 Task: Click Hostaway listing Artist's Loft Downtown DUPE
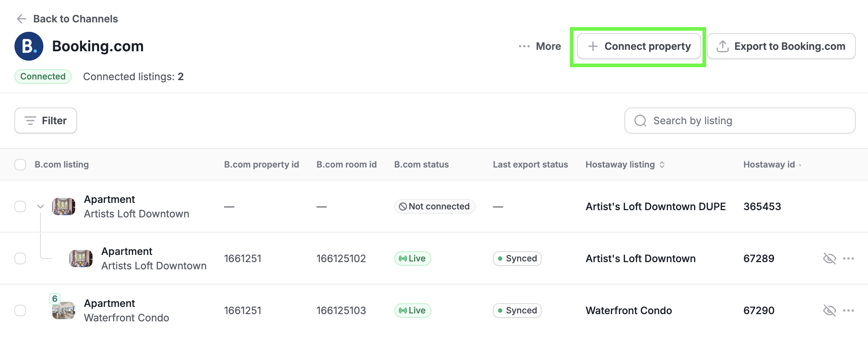[656, 207]
